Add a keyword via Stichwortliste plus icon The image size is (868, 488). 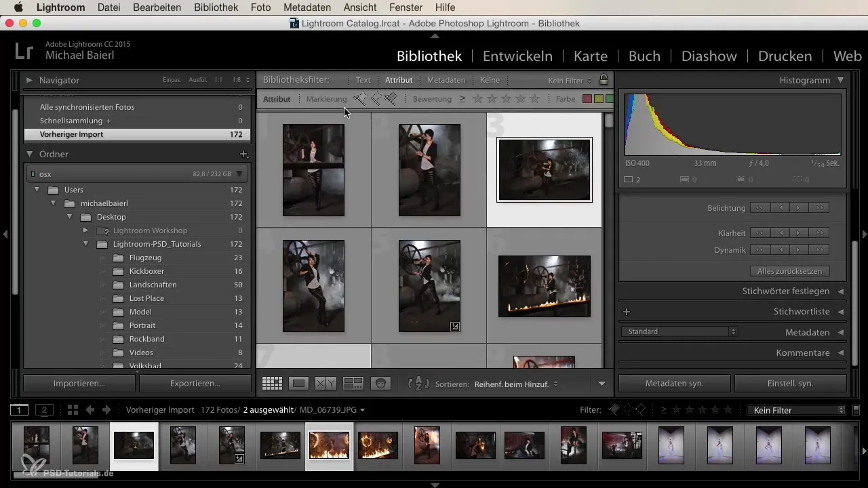627,312
